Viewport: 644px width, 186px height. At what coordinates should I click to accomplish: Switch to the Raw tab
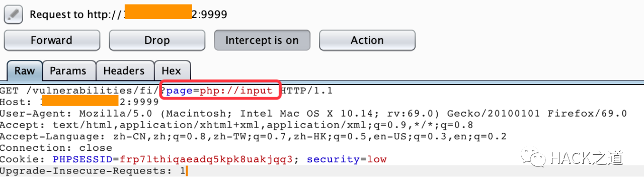pyautogui.click(x=25, y=71)
